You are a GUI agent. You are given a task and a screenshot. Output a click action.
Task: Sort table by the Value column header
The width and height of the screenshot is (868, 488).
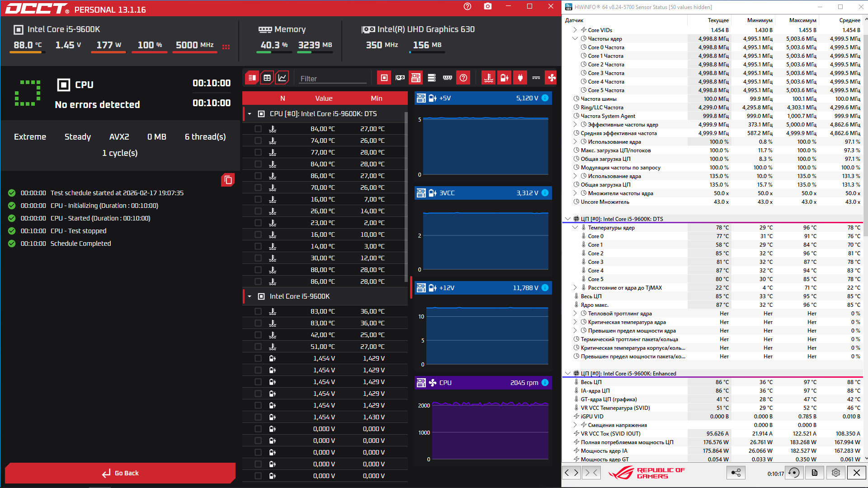pyautogui.click(x=324, y=99)
